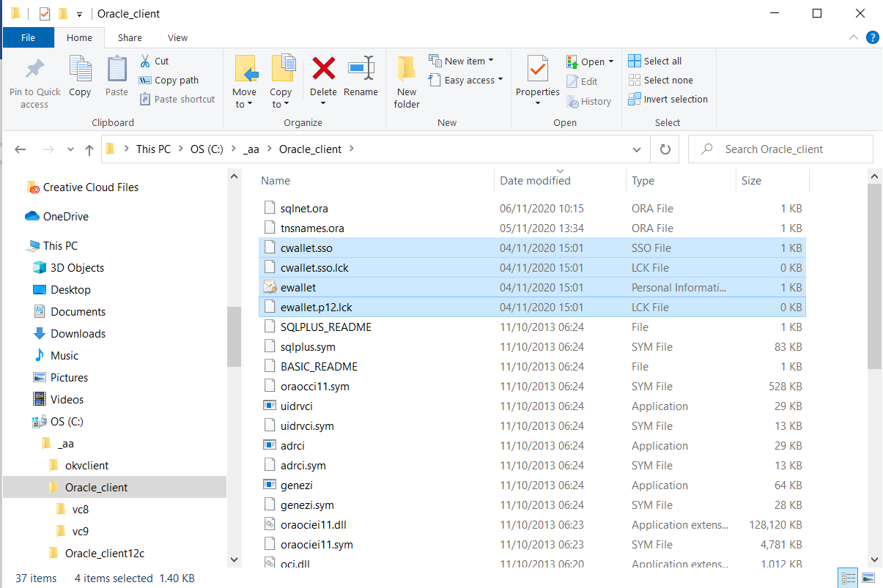This screenshot has width=883, height=588.
Task: Open the Properties dropdown arrow
Action: 538,103
